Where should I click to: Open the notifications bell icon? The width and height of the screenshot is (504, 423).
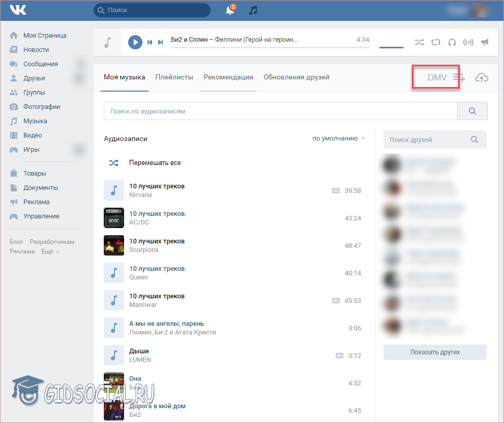coord(230,10)
